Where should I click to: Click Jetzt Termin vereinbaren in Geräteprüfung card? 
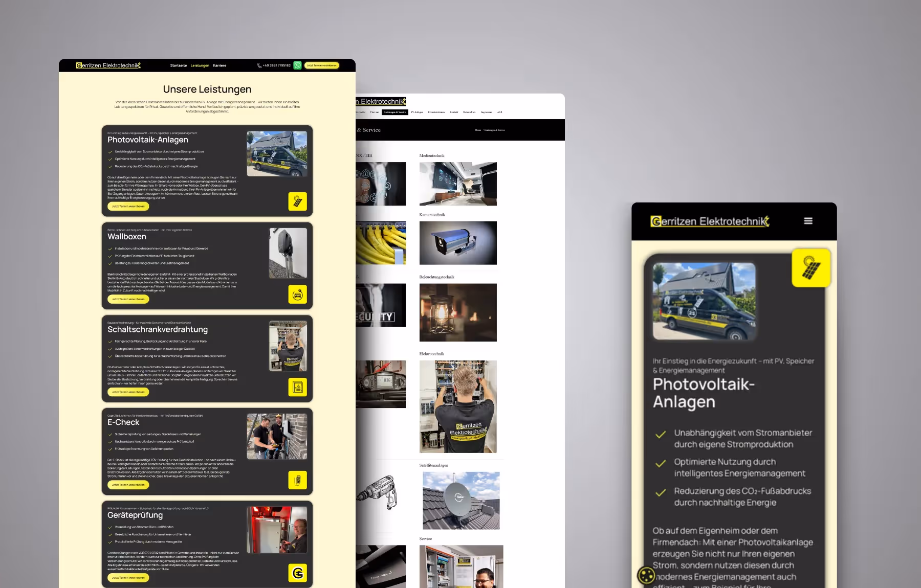[128, 578]
